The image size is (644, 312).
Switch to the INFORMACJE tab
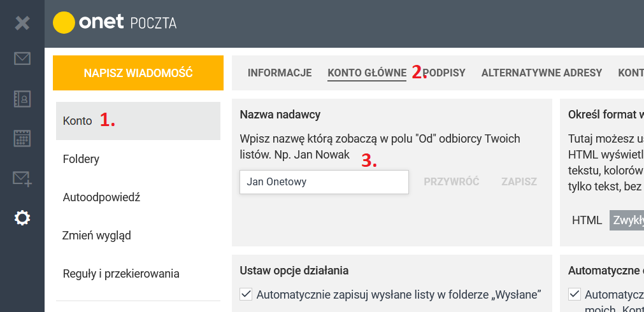[x=280, y=73]
